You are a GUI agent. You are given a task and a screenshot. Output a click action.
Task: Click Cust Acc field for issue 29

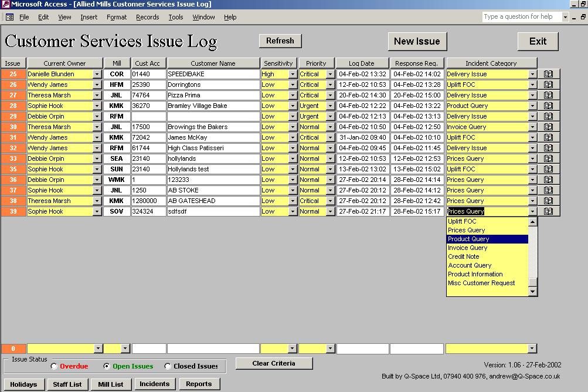pos(148,116)
